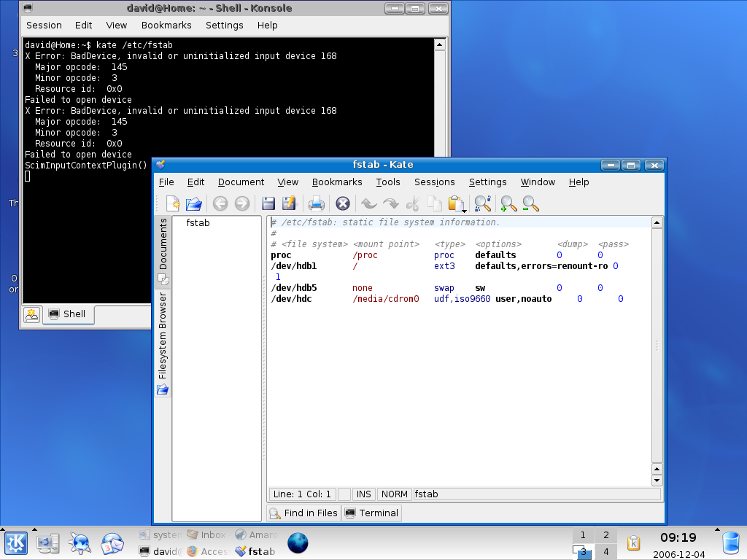Viewport: 747px width, 560px height.
Task: Click the 'Line: 1 Col: 1' status field
Action: pyautogui.click(x=303, y=494)
